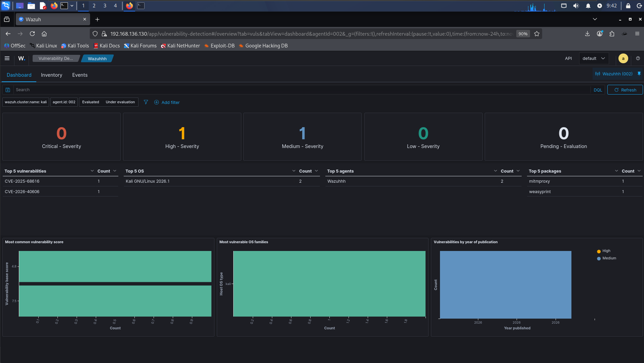Select the Evaluated filter option
This screenshot has height=363, width=644.
(91, 102)
